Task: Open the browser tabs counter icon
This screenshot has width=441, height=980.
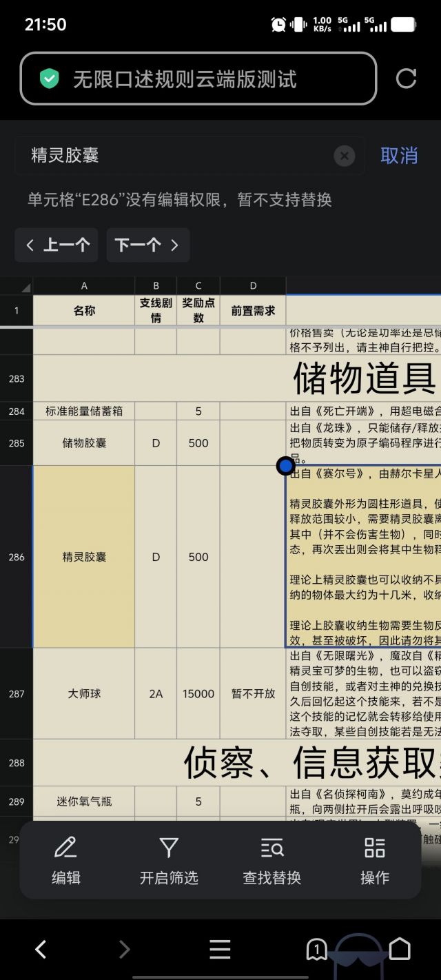Action: [316, 950]
